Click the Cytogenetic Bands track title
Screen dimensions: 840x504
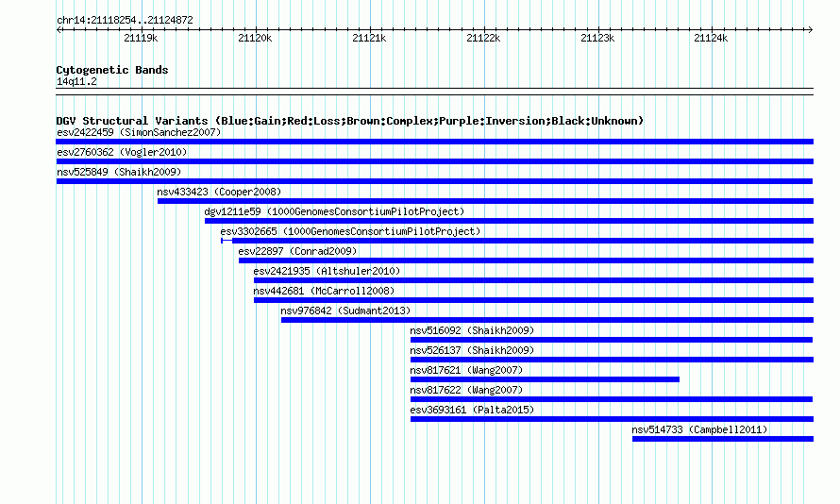pos(112,70)
